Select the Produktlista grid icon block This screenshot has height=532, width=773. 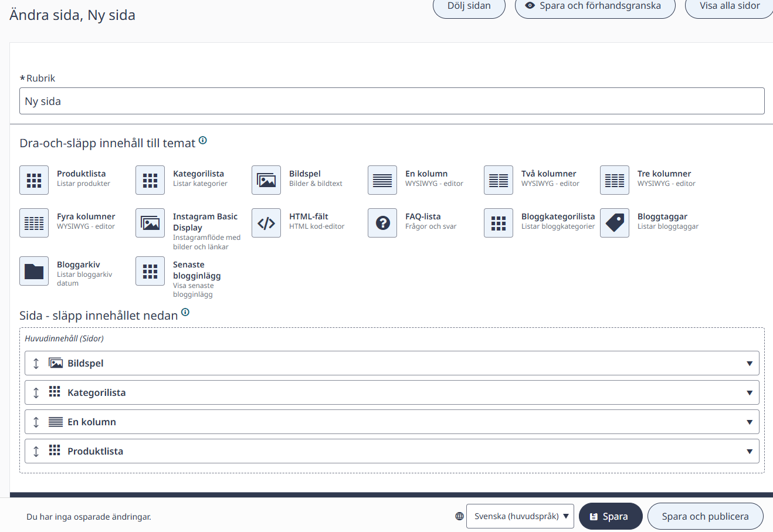pos(34,180)
